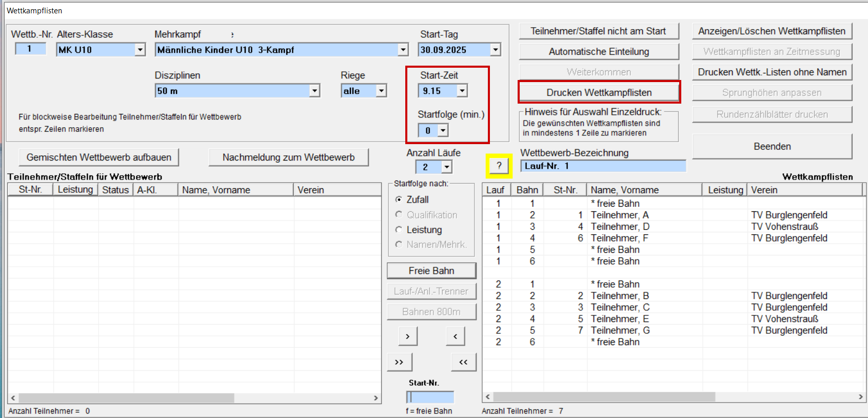The height and width of the screenshot is (418, 868).
Task: Open the Riege dropdown showing alle
Action: (381, 91)
